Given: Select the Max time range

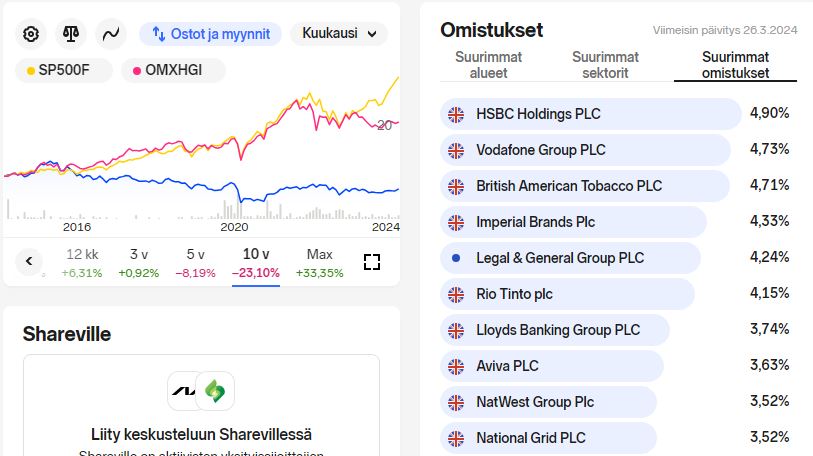Looking at the screenshot, I should tap(319, 262).
